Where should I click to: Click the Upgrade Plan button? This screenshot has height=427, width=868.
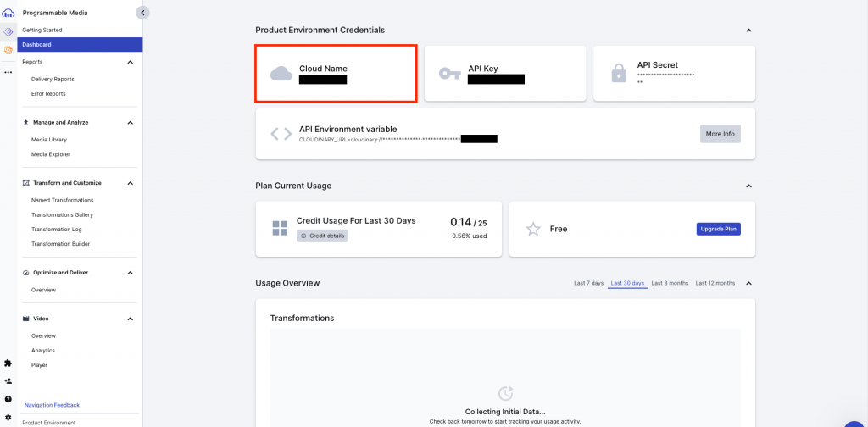coord(719,229)
